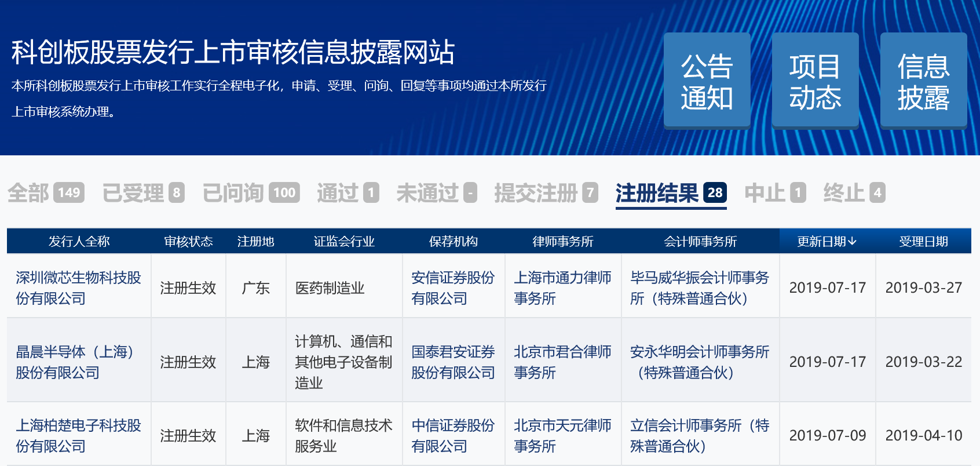Image resolution: width=980 pixels, height=466 pixels.
Task: Click 2019-07-17 update date in 深圳微芯 row
Action: (827, 288)
